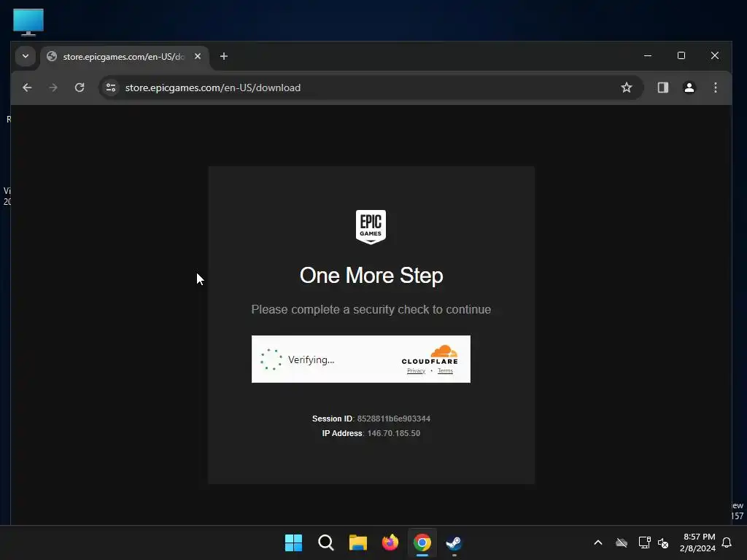Click the muted volume tray icon
The image size is (747, 560).
click(x=663, y=542)
